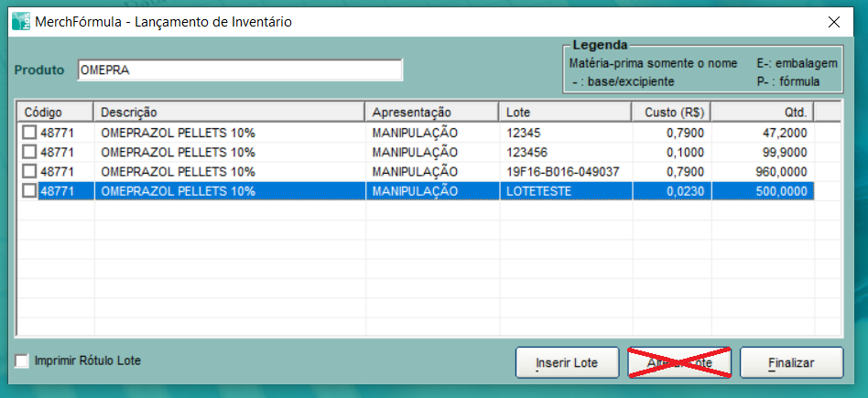This screenshot has width=868, height=398.
Task: Sort by the Código column header
Action: point(55,113)
